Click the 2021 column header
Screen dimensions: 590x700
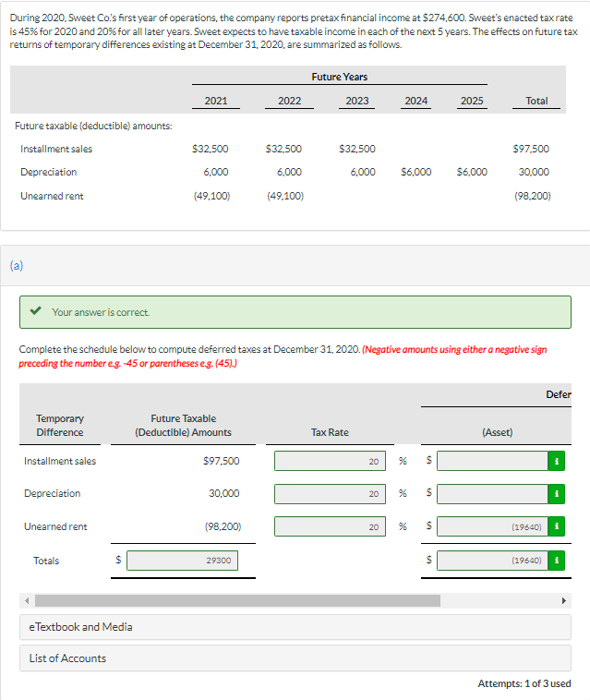click(216, 101)
